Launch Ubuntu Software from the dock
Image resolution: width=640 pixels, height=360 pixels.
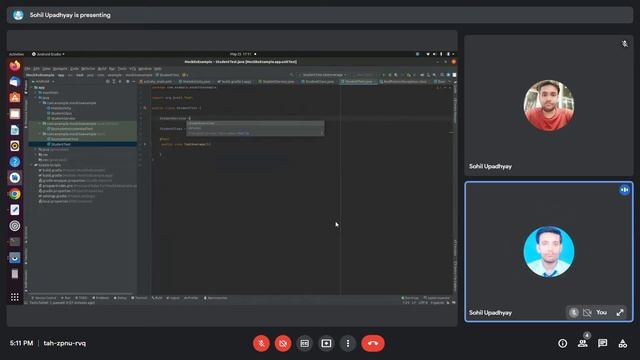[15, 98]
